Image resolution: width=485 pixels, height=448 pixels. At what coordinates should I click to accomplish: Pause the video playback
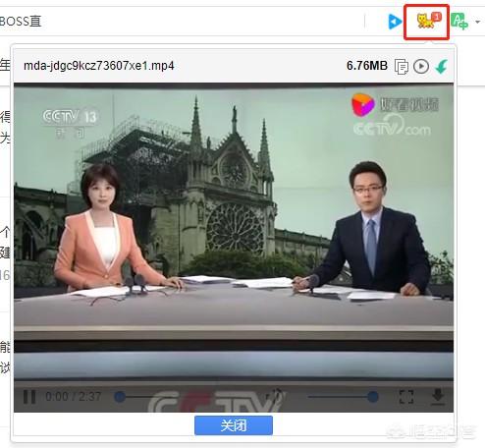pyautogui.click(x=29, y=397)
